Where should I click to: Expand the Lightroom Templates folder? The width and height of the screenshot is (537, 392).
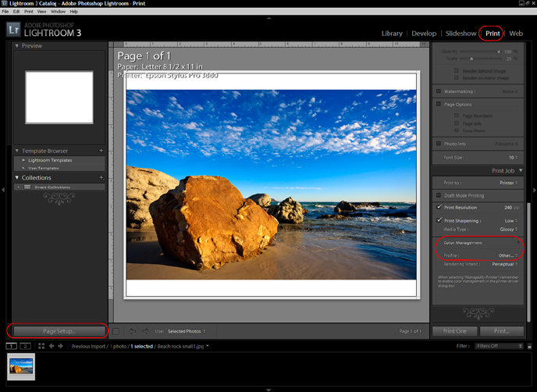[x=24, y=160]
